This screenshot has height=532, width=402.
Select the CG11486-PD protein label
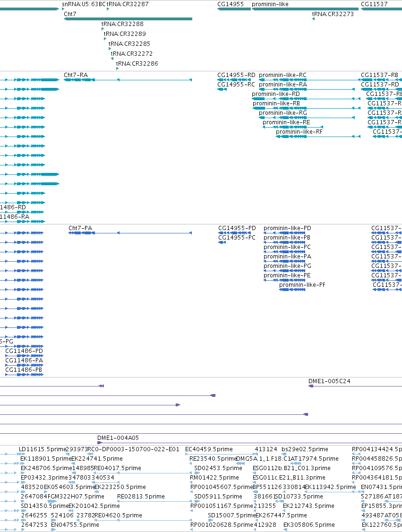(24, 351)
